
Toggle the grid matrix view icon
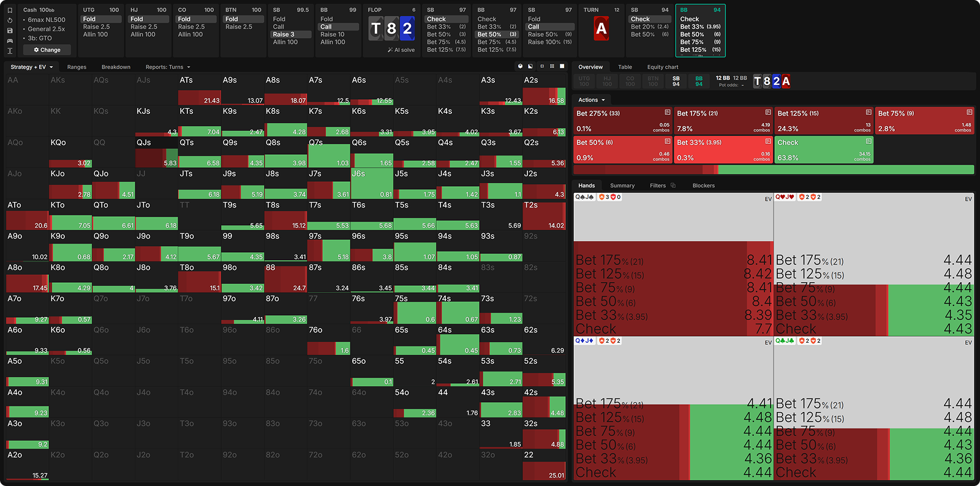[x=552, y=66]
